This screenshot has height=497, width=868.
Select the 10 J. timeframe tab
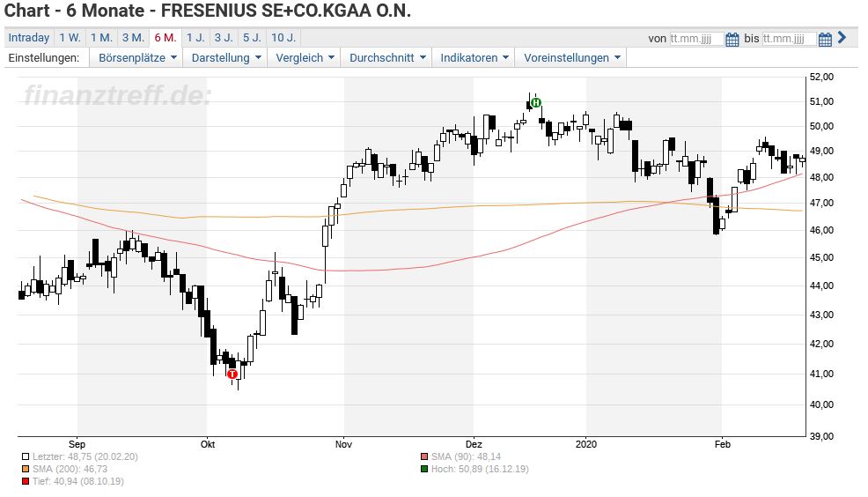(x=283, y=38)
